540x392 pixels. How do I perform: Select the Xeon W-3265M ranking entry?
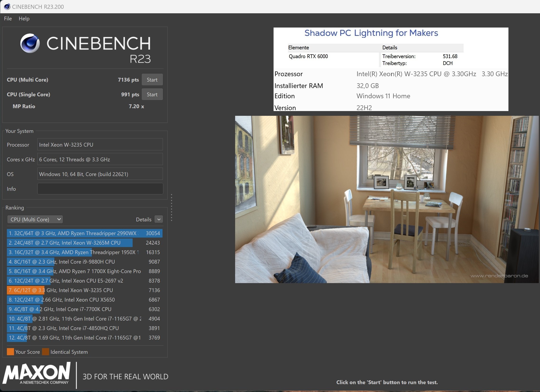(84, 243)
